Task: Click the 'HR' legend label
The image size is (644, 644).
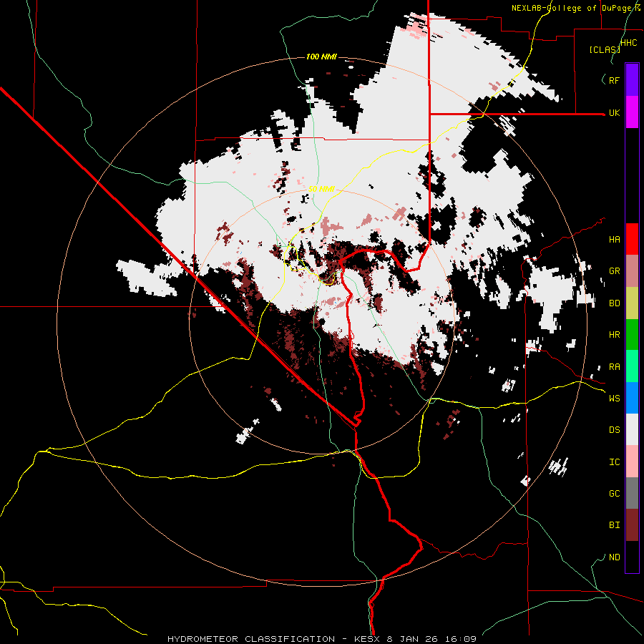Action: tap(614, 335)
